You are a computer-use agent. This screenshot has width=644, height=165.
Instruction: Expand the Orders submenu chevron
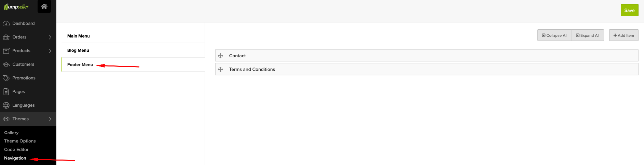tap(50, 37)
